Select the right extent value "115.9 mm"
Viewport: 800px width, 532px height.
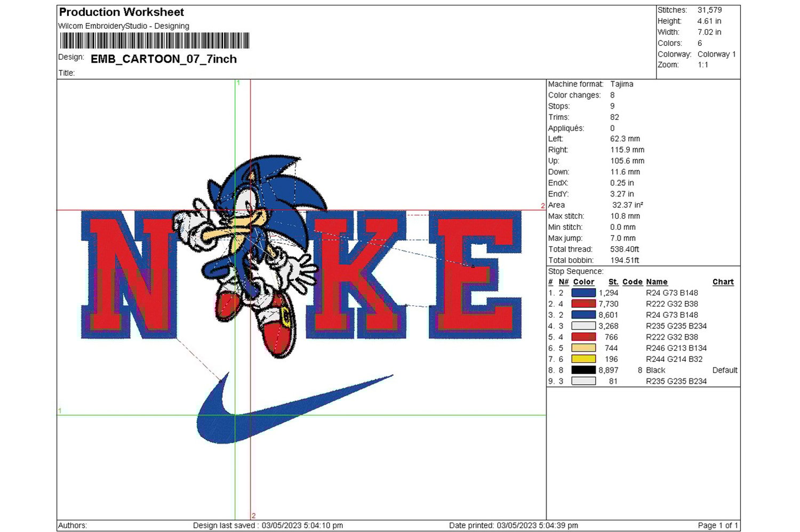click(628, 150)
